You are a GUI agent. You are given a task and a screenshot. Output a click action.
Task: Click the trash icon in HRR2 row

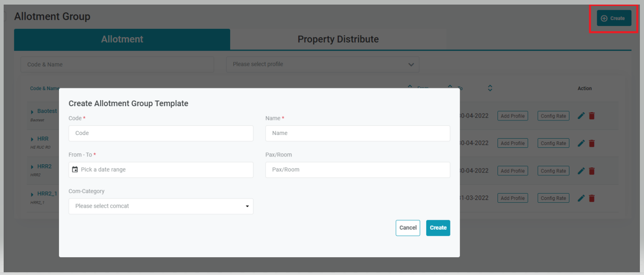592,171
